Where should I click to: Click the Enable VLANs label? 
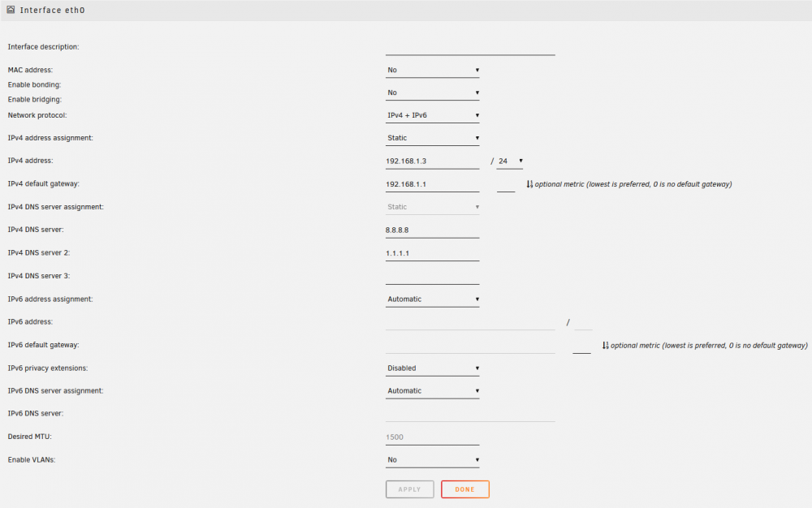click(x=32, y=460)
